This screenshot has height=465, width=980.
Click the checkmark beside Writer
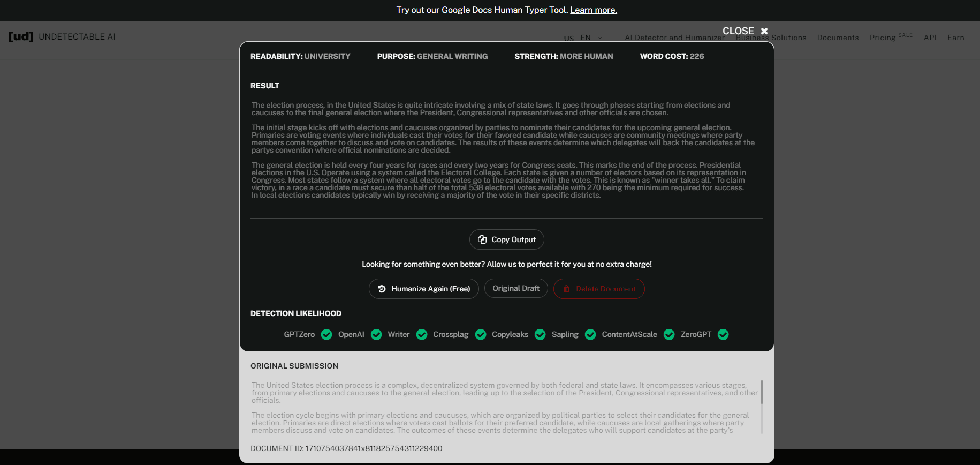click(x=422, y=335)
